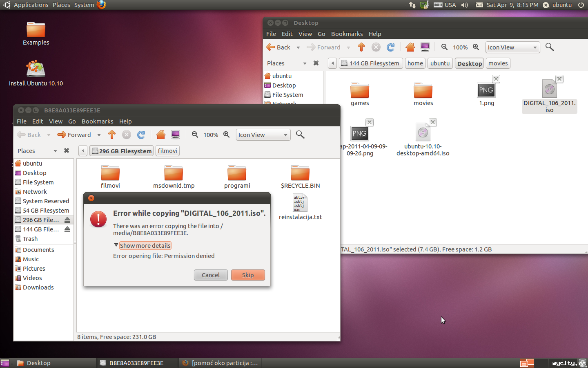Open the Icon View dropdown in the Desktop window
This screenshot has width=588, height=368.
pos(512,47)
